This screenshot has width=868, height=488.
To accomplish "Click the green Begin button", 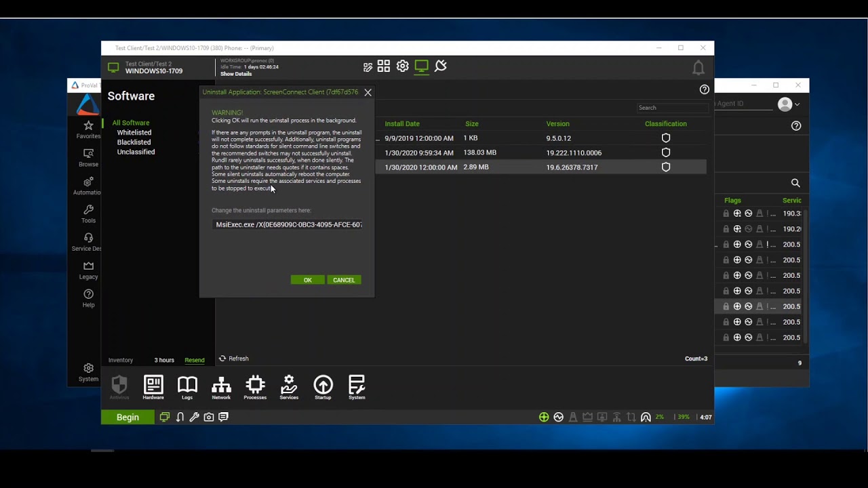I will tap(127, 417).
